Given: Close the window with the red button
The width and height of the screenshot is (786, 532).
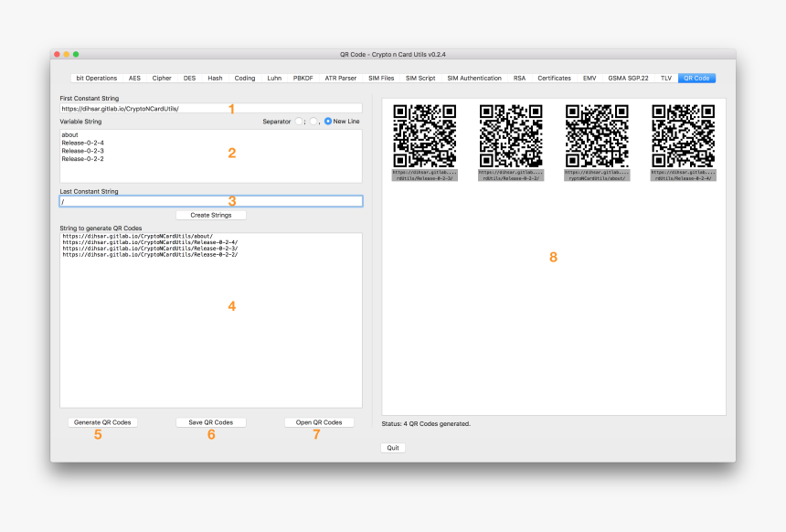Looking at the screenshot, I should click(58, 54).
